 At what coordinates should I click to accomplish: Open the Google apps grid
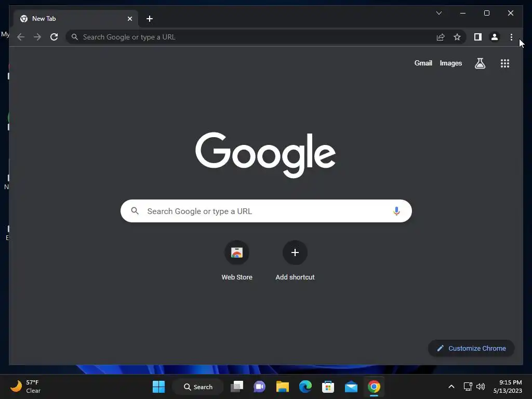pos(505,63)
